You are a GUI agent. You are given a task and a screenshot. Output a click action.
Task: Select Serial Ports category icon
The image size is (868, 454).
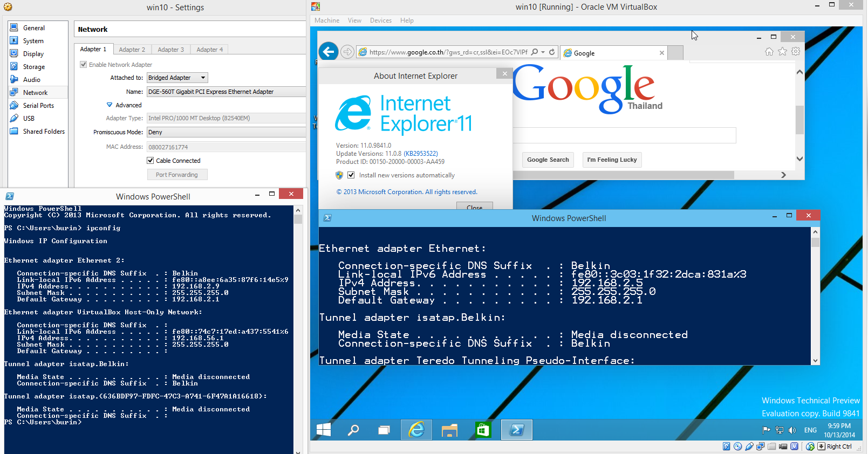pyautogui.click(x=14, y=105)
